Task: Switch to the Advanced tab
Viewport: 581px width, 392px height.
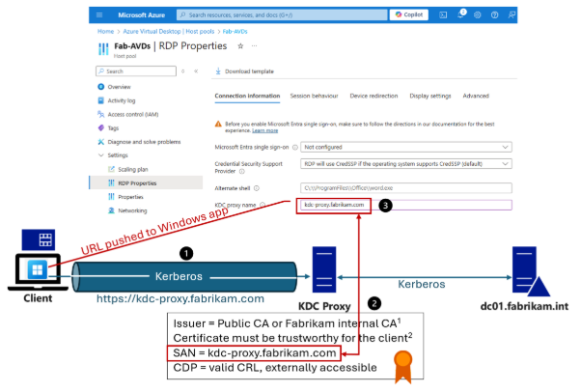Action: [476, 96]
